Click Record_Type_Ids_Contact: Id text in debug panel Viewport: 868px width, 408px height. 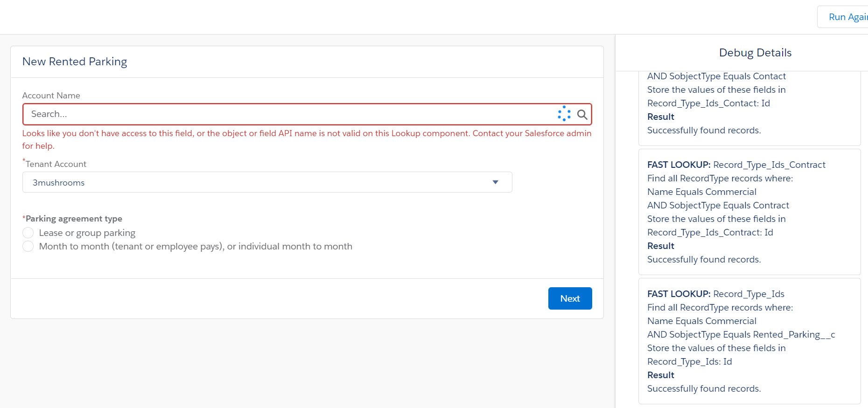click(708, 103)
